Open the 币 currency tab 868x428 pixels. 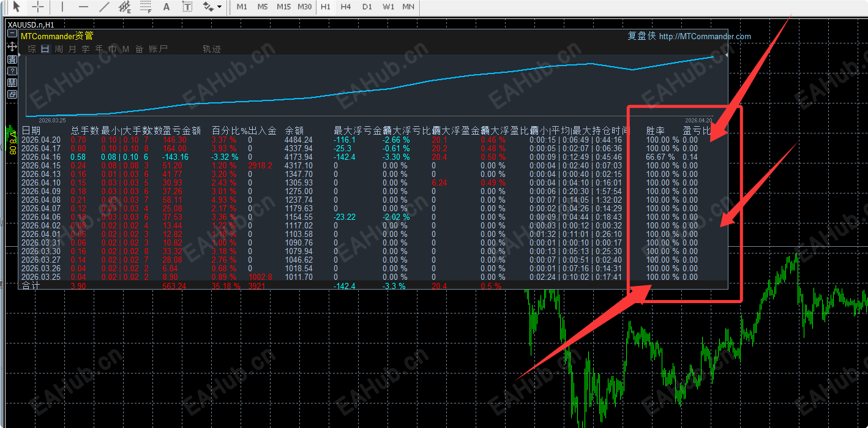pos(113,49)
